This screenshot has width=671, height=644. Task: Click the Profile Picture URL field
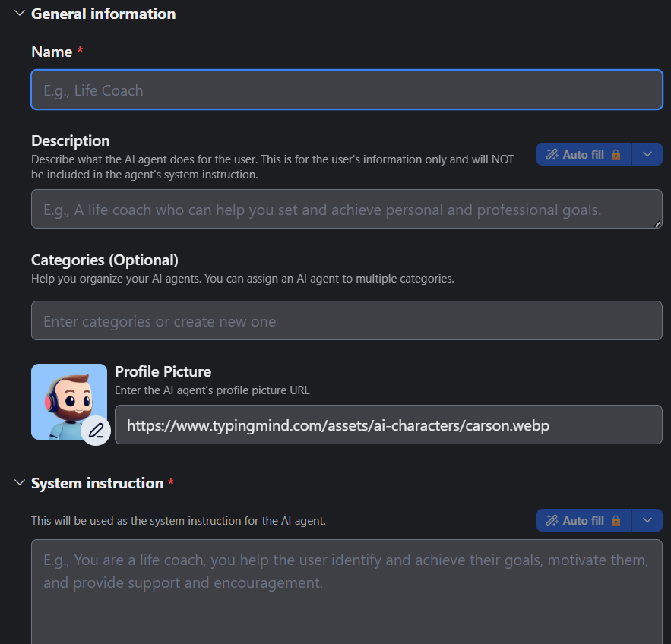(388, 425)
